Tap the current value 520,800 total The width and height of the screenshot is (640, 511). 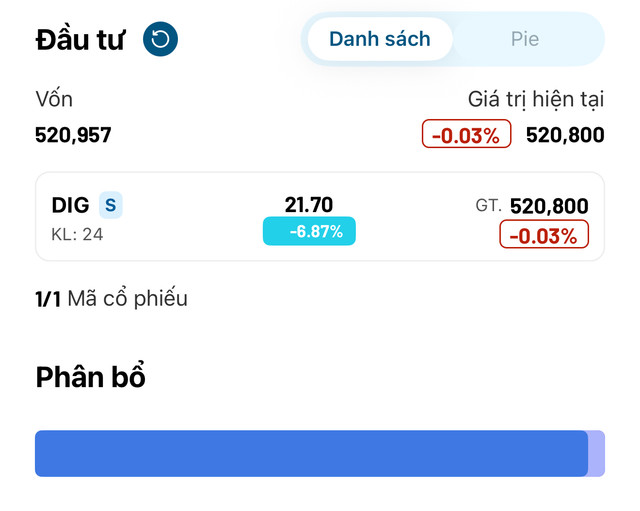[565, 135]
